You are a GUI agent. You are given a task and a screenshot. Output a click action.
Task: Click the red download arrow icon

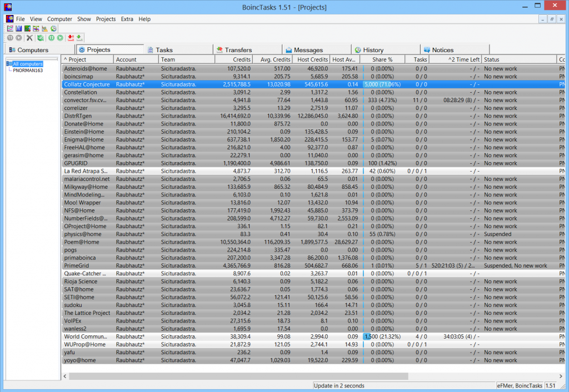[x=71, y=38]
